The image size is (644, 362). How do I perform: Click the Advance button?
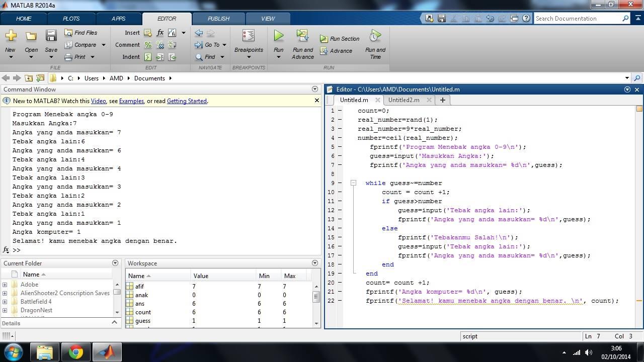(x=336, y=51)
